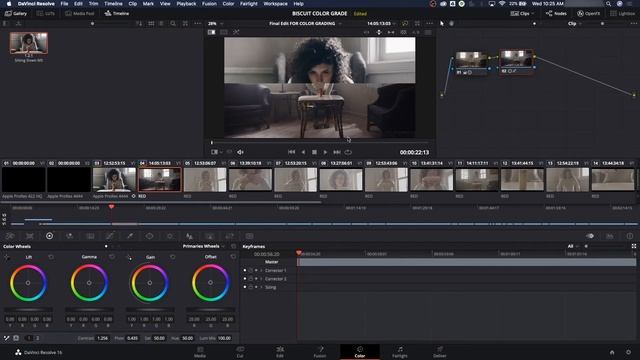Image resolution: width=640 pixels, height=360 pixels.
Task: Select clip 05 thumbnail in timeline
Action: click(205, 179)
